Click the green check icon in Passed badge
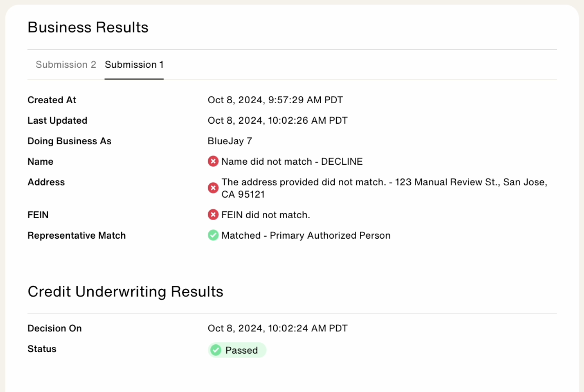Viewport: 584px width, 392px height. point(216,350)
